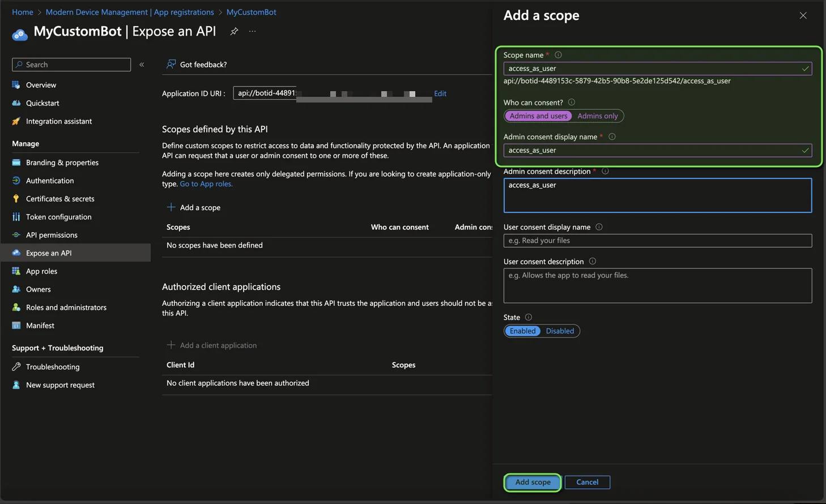The image size is (826, 504).
Task: Pin the MyCustomBot page
Action: pyautogui.click(x=234, y=31)
